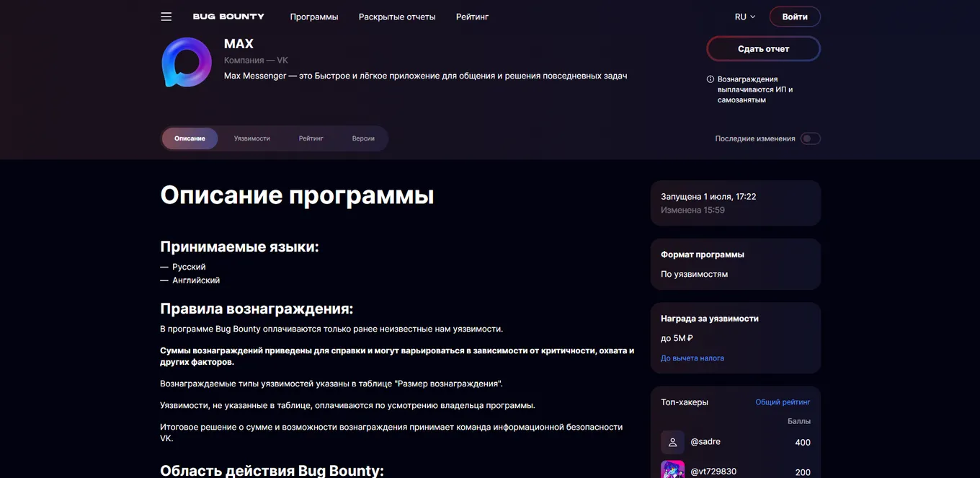Click the Баллы column label

799,421
